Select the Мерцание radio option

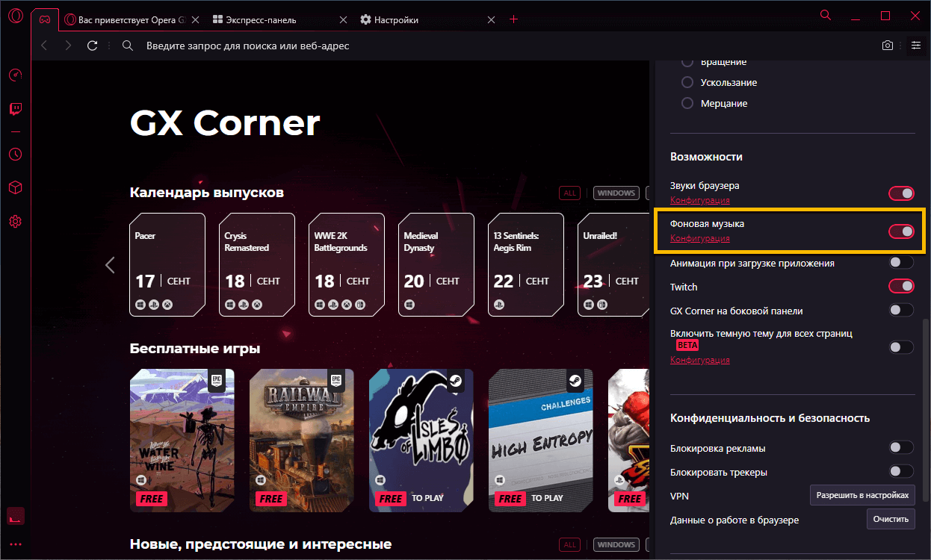(687, 104)
